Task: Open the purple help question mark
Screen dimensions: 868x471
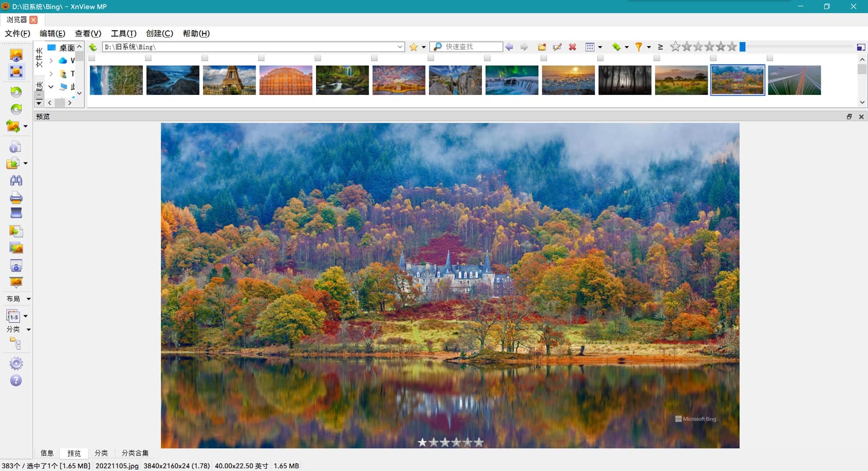Action: pos(16,380)
